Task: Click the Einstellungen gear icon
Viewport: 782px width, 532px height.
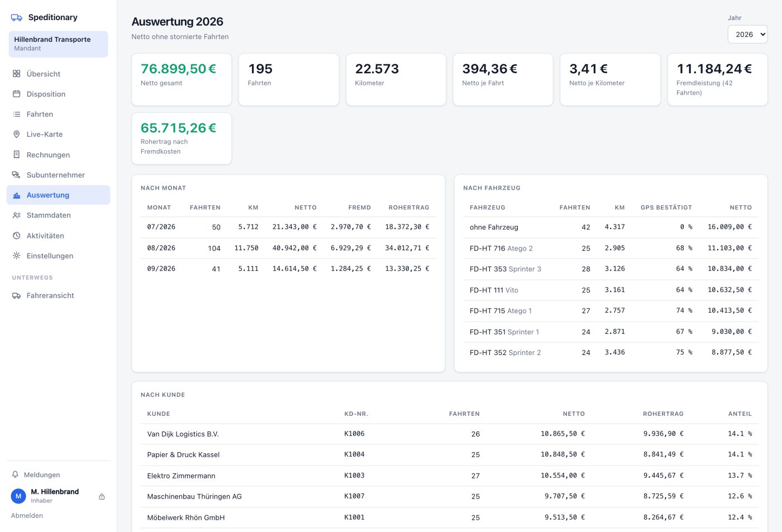Action: [17, 256]
